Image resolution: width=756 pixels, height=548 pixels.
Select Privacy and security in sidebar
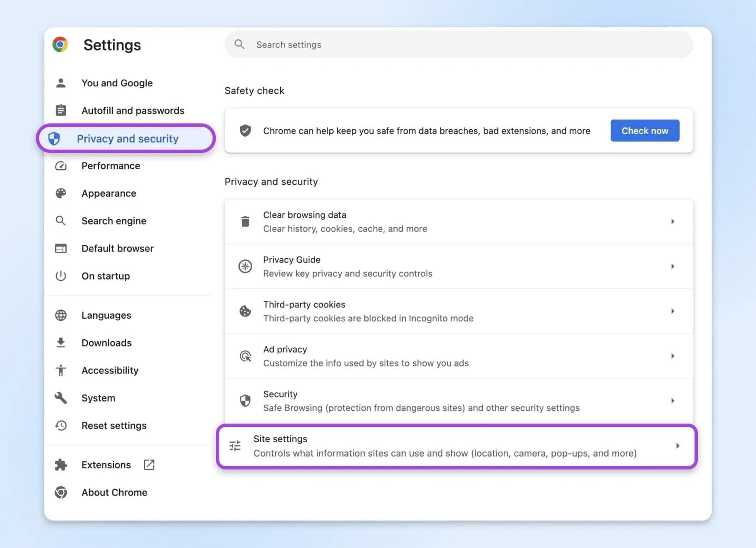(x=126, y=139)
